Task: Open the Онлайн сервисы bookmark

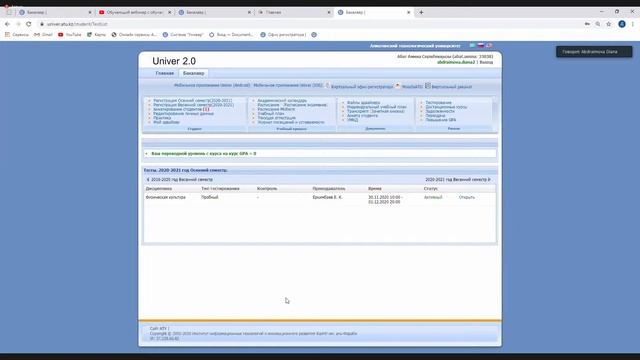Action: click(x=134, y=35)
